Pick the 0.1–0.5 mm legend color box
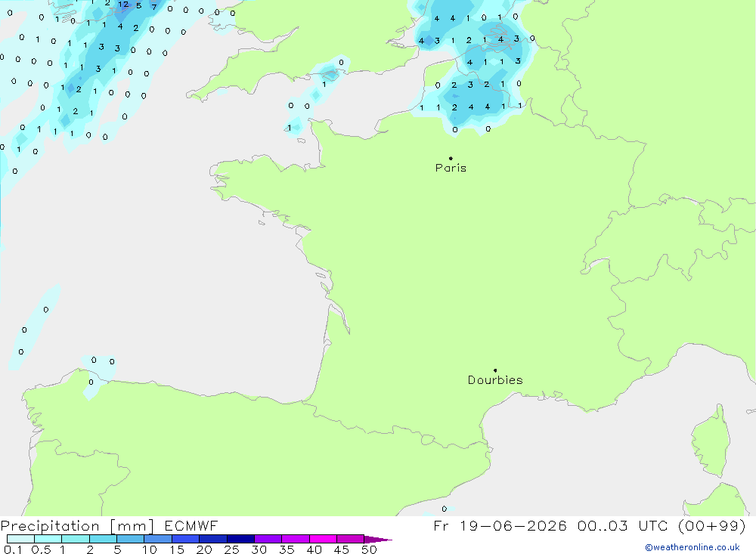 point(20,539)
